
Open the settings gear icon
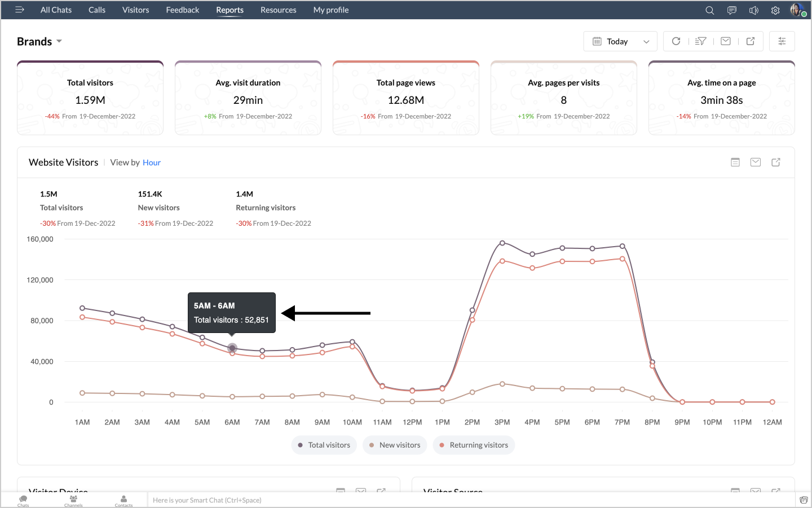(775, 10)
